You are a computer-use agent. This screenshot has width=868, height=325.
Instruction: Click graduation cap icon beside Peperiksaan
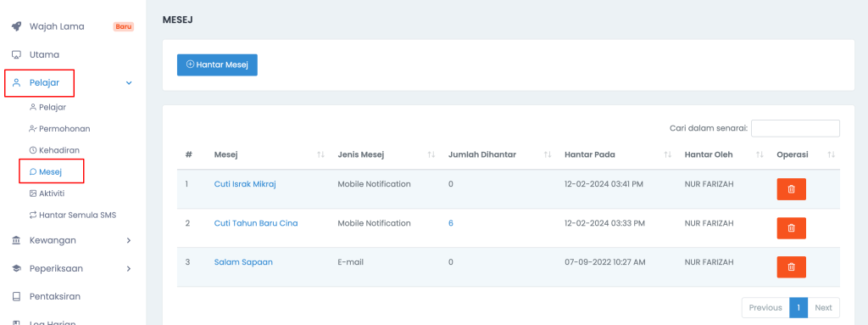coord(17,268)
